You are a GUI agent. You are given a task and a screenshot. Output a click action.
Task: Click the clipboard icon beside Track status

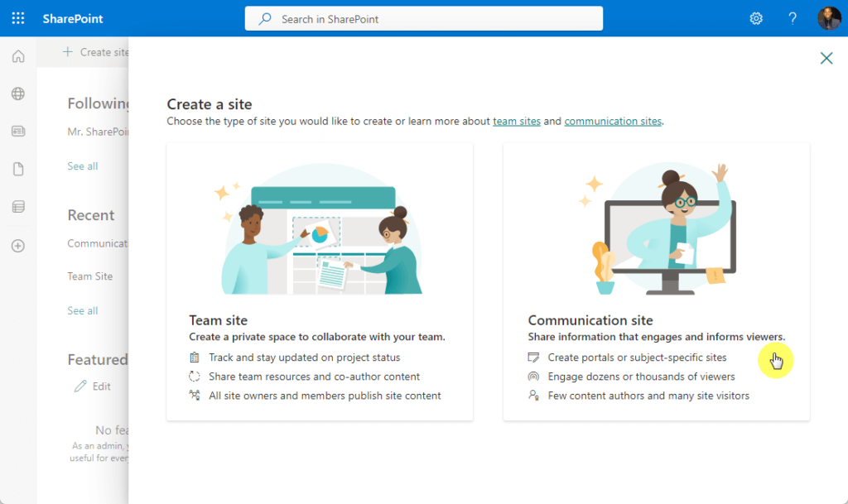pos(195,357)
